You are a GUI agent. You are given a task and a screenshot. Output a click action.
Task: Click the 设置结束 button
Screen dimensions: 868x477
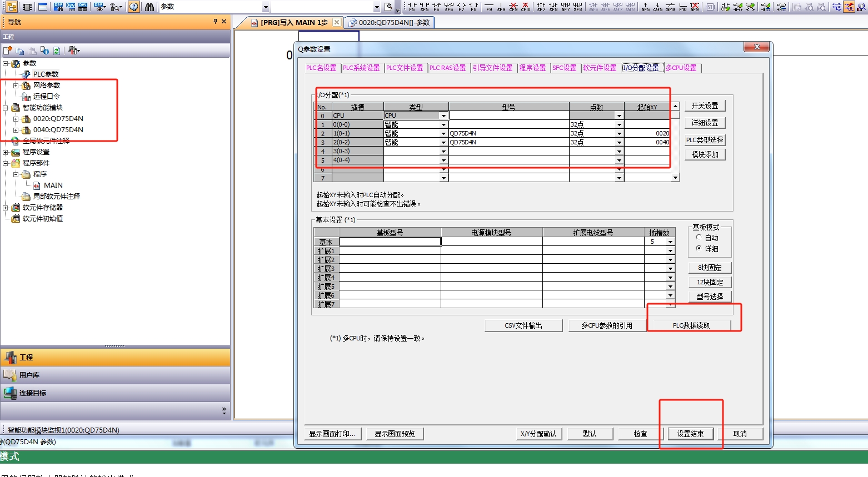(690, 434)
